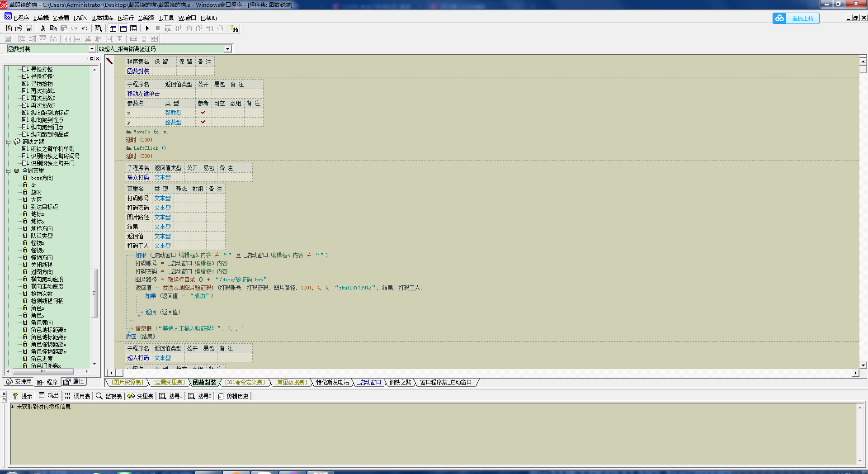Screen dimensions: 868x474
Task: Open the 调用表 output tab
Action: tap(78, 396)
